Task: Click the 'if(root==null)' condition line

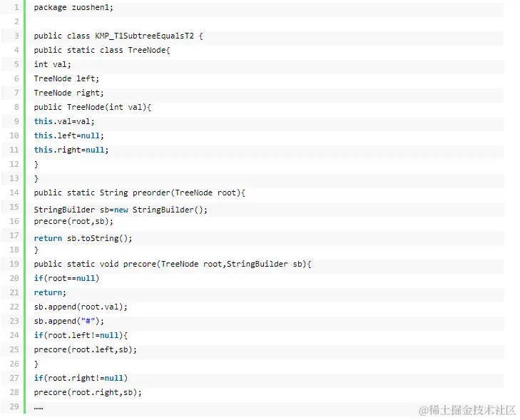Action: click(x=66, y=278)
